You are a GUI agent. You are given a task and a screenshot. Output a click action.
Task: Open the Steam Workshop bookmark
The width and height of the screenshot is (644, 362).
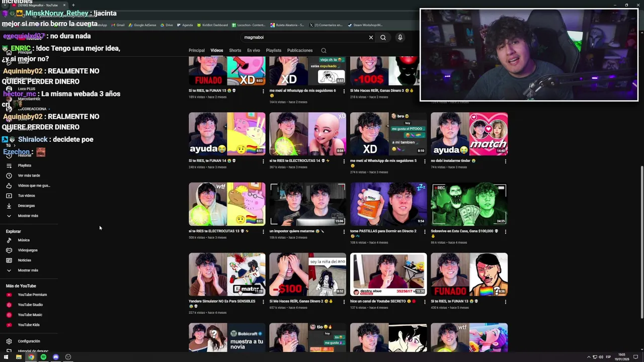[365, 25]
